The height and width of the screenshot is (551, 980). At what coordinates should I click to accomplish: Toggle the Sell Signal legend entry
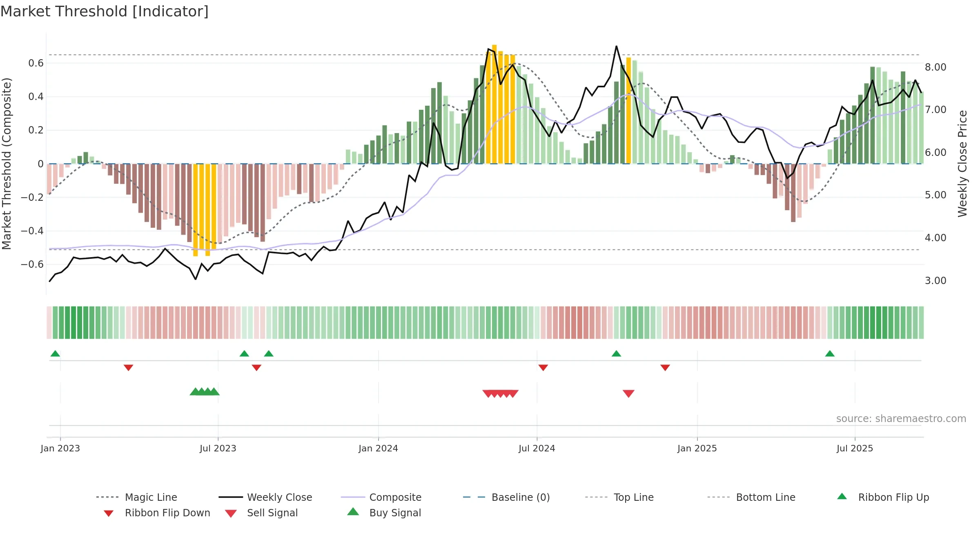coord(261,513)
